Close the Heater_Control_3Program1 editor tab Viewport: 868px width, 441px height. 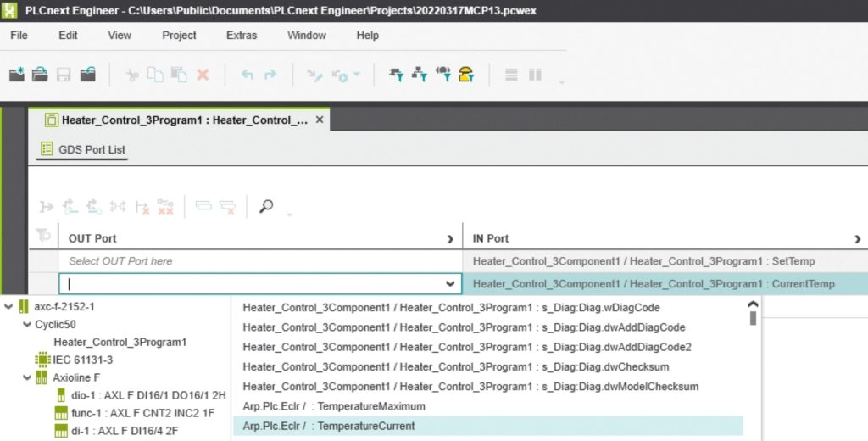point(320,120)
